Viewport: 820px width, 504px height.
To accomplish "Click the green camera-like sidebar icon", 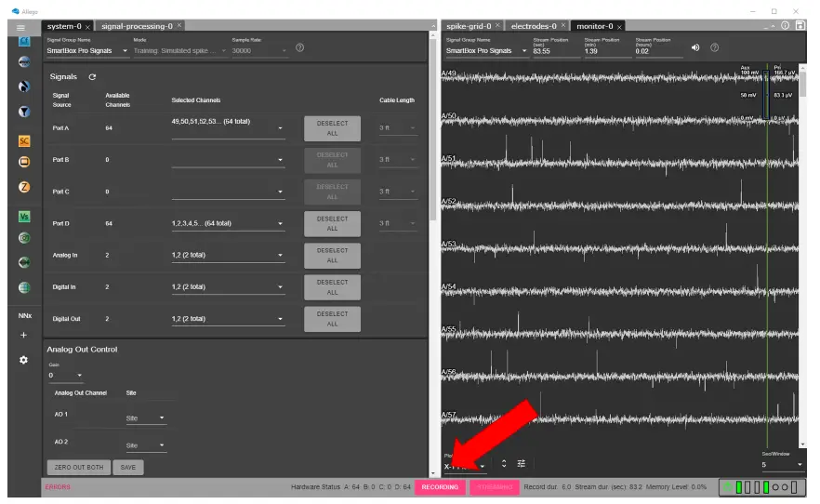I will 24,238.
